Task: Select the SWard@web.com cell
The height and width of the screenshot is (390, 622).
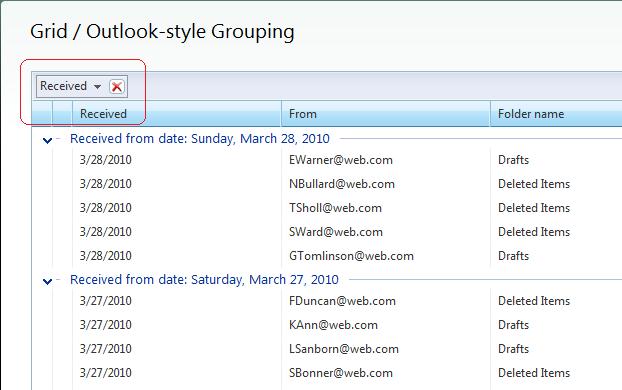Action: point(336,232)
